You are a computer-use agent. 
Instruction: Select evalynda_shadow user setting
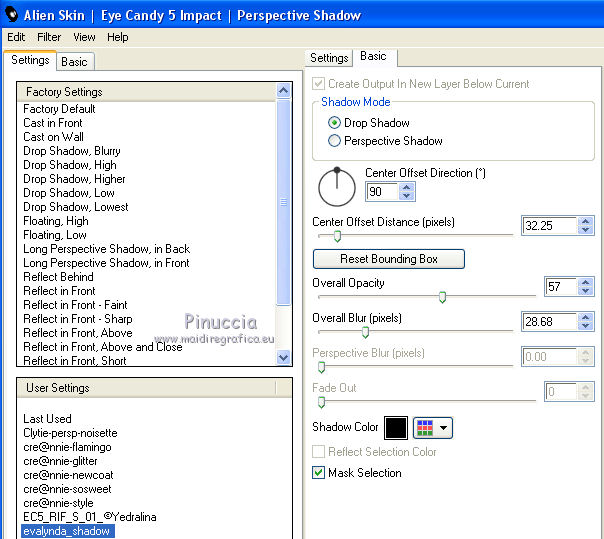point(67,531)
